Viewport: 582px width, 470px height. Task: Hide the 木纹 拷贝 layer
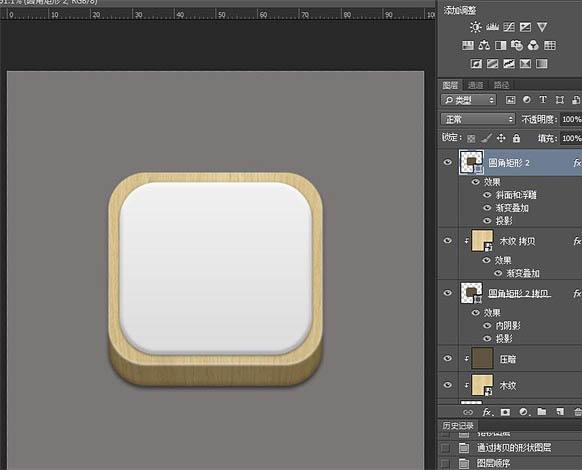(448, 241)
